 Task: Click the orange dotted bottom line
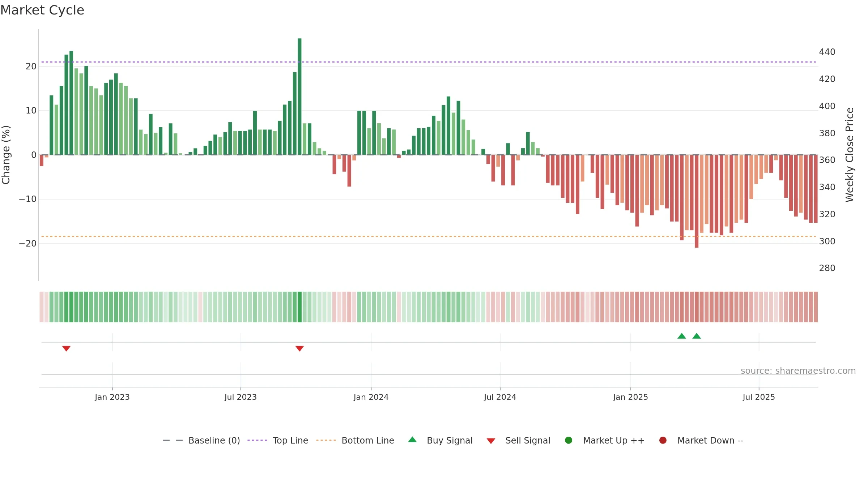point(429,236)
